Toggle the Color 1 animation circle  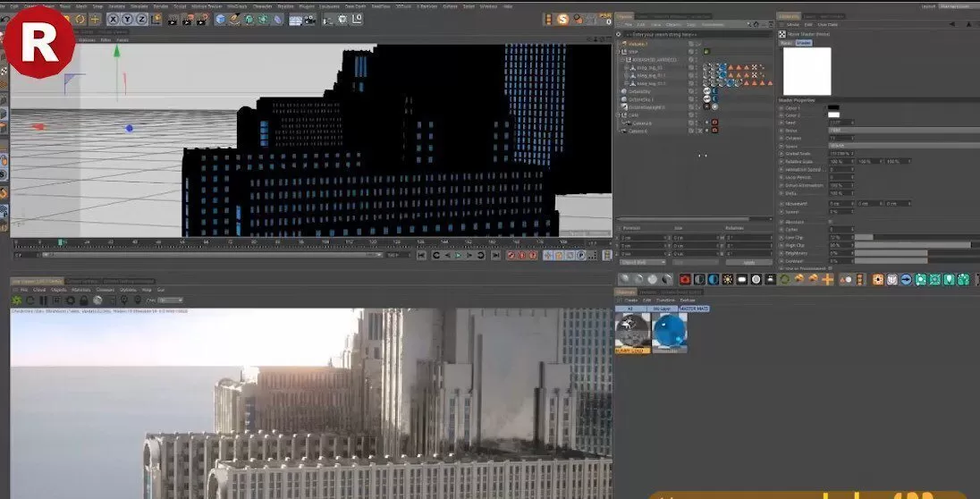click(x=781, y=107)
